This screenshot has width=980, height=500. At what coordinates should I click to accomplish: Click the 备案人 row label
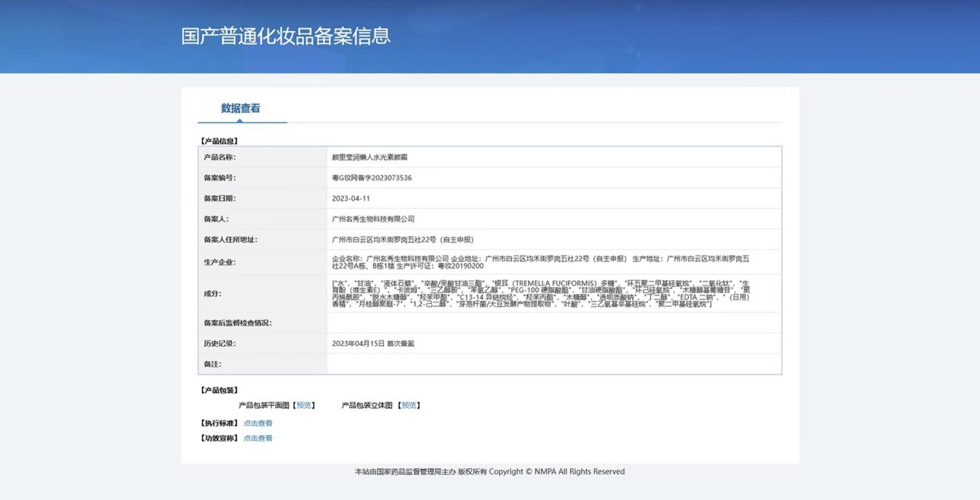coord(216,219)
